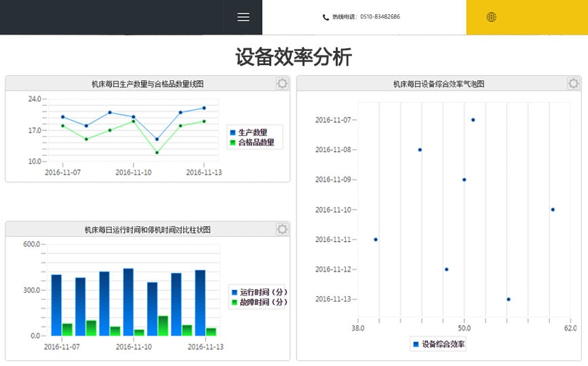Click 50.0 axis value on bubble chart
This screenshot has height=366, width=588.
click(x=465, y=328)
